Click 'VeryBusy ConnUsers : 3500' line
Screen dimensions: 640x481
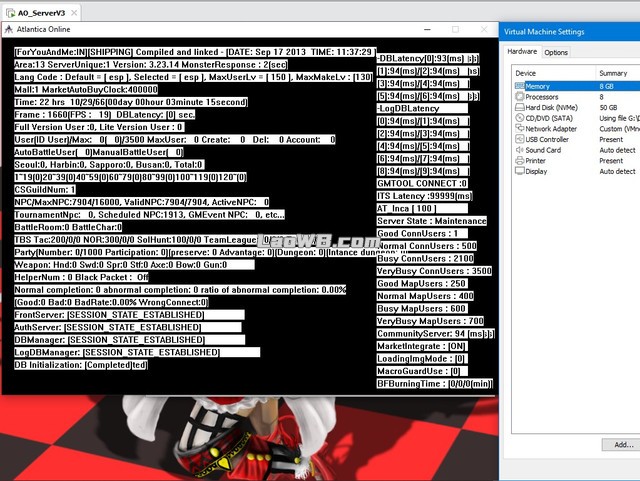click(434, 271)
